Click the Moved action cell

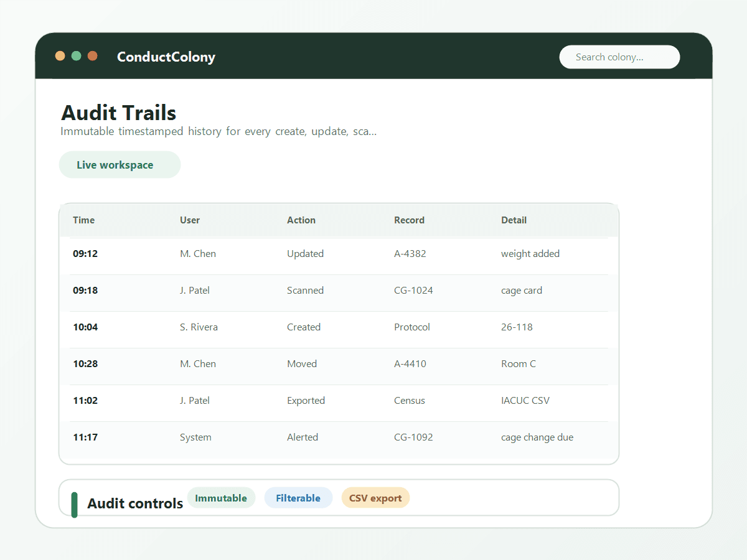pos(302,364)
